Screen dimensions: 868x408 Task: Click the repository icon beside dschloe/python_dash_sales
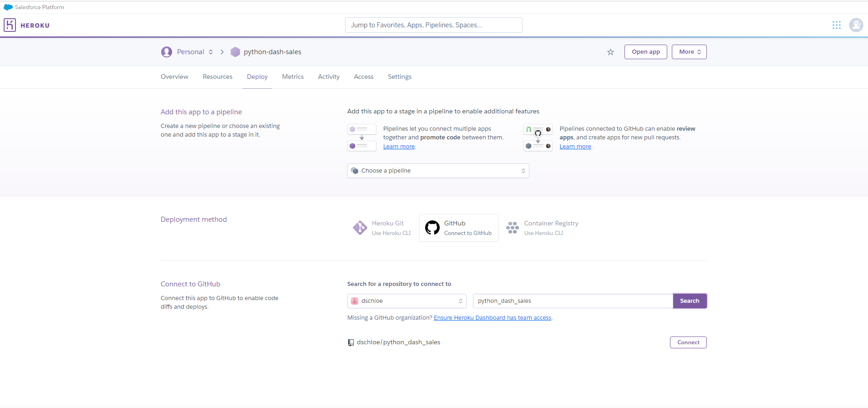tap(351, 342)
